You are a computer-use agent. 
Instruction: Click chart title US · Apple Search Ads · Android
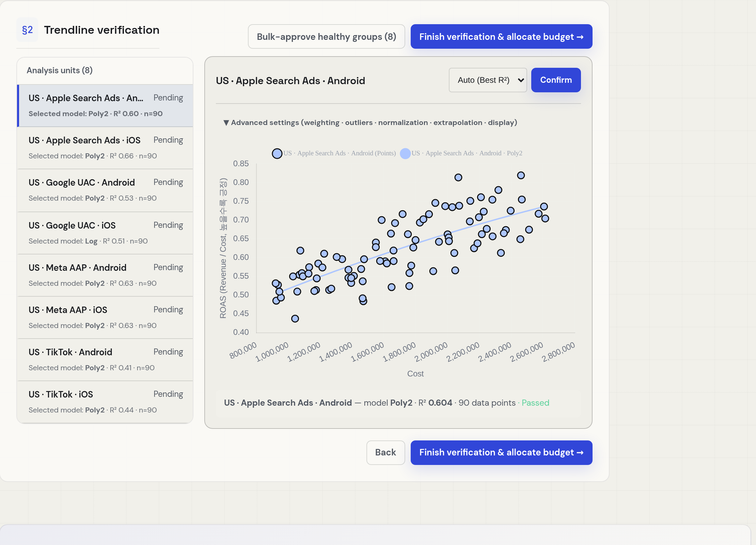point(290,81)
